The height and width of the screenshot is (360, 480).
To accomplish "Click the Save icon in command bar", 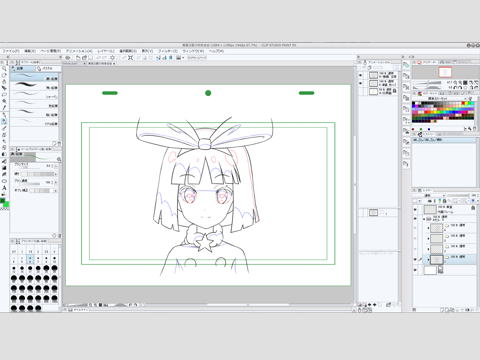I will tap(90, 58).
